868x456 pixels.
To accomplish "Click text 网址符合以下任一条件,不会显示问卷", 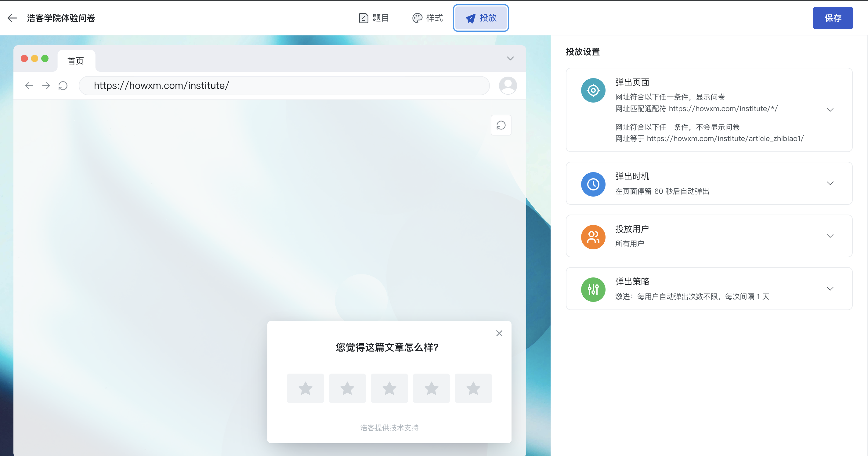I will (x=677, y=127).
